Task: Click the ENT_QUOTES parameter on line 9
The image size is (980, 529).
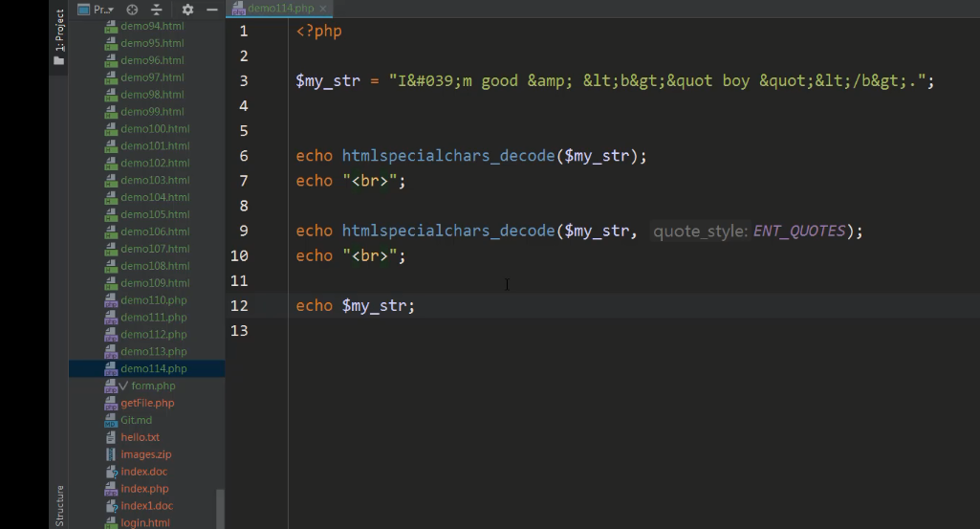Action: click(799, 231)
